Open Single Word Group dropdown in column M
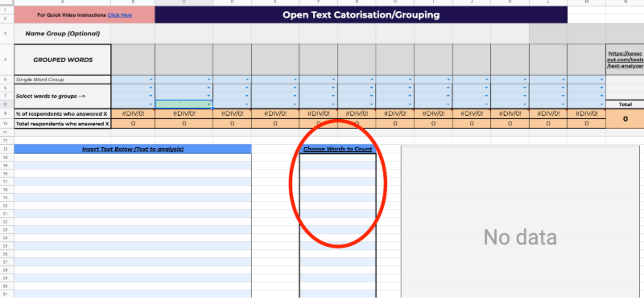644x298 pixels. [602, 80]
